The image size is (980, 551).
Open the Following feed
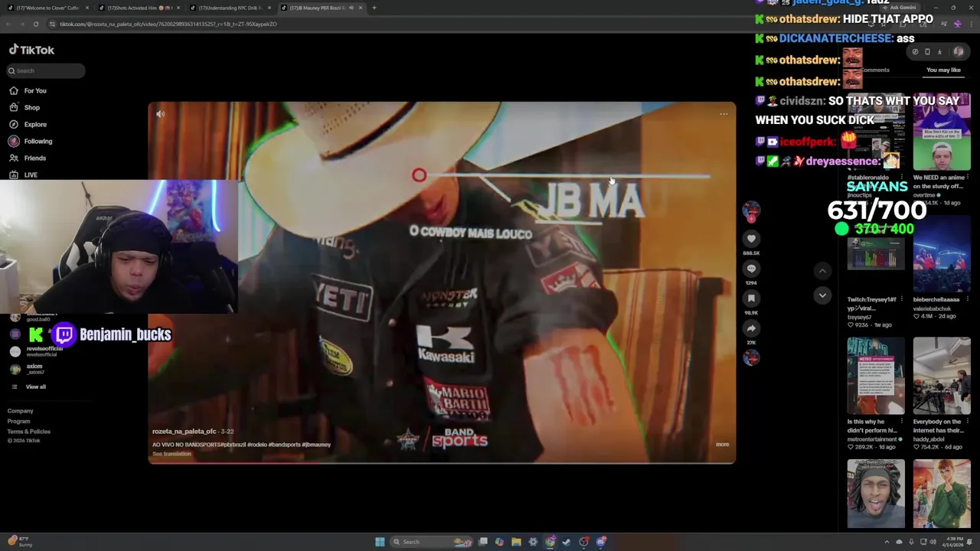point(31,141)
